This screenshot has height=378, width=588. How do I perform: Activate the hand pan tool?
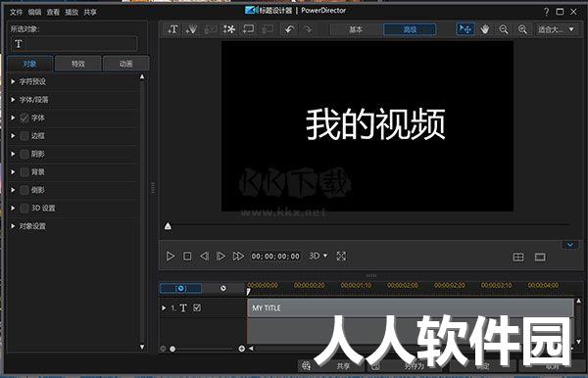coord(485,28)
